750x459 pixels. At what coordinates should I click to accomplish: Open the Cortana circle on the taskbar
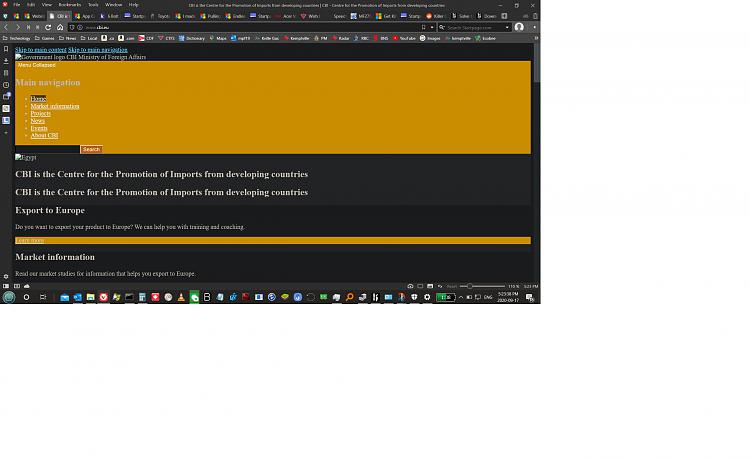pos(26,297)
